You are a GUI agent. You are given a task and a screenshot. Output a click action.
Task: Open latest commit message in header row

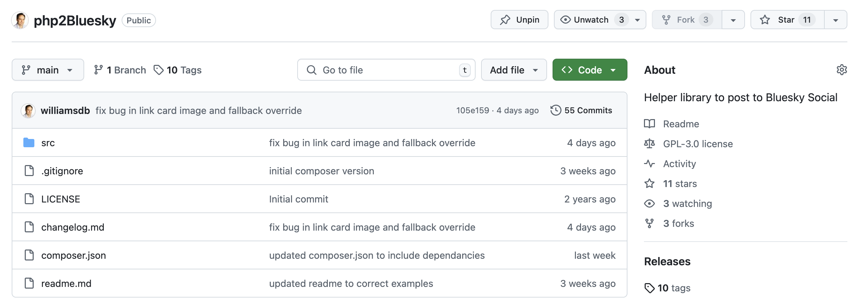pyautogui.click(x=199, y=111)
